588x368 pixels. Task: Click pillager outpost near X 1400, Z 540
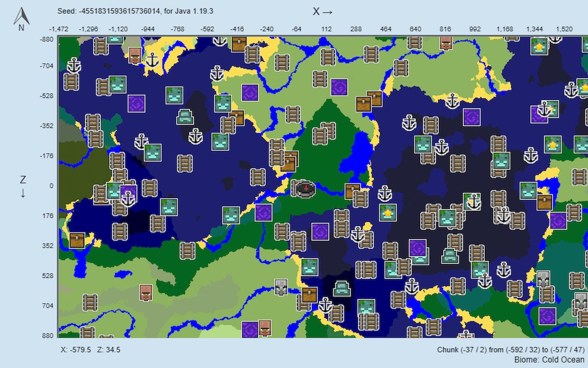click(x=544, y=279)
